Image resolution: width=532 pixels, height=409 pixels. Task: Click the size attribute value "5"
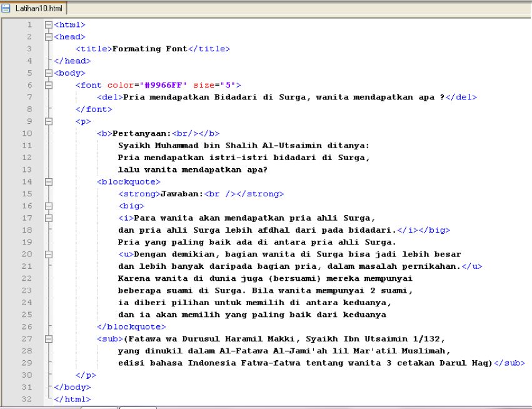point(228,85)
